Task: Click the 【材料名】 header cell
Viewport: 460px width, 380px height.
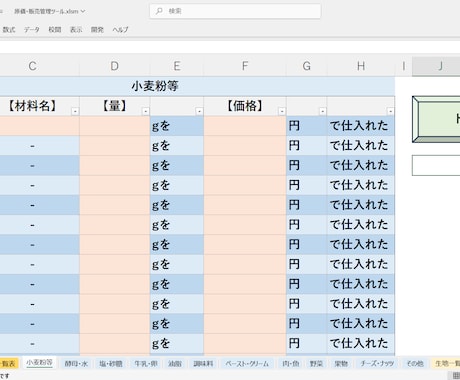Action: [39, 106]
